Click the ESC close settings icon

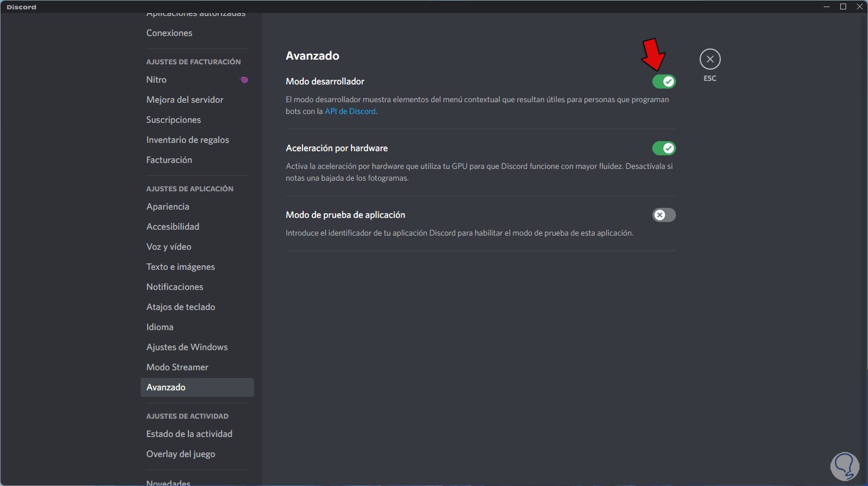[x=710, y=59]
